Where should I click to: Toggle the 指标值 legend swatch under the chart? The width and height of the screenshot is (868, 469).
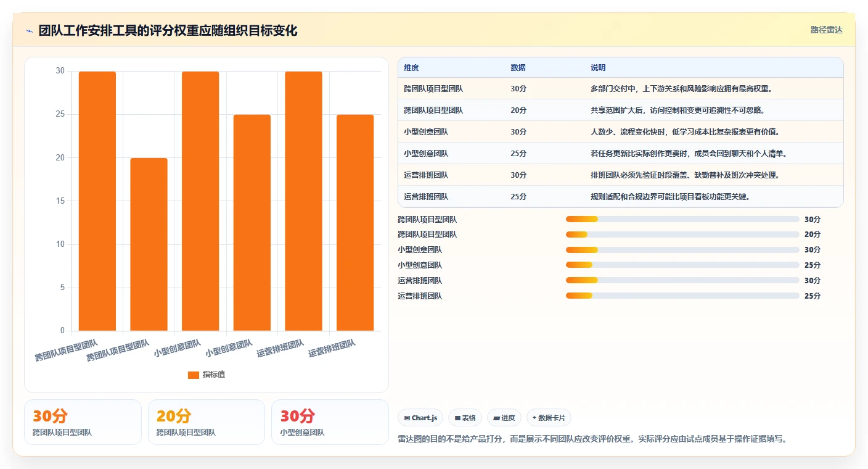click(194, 375)
